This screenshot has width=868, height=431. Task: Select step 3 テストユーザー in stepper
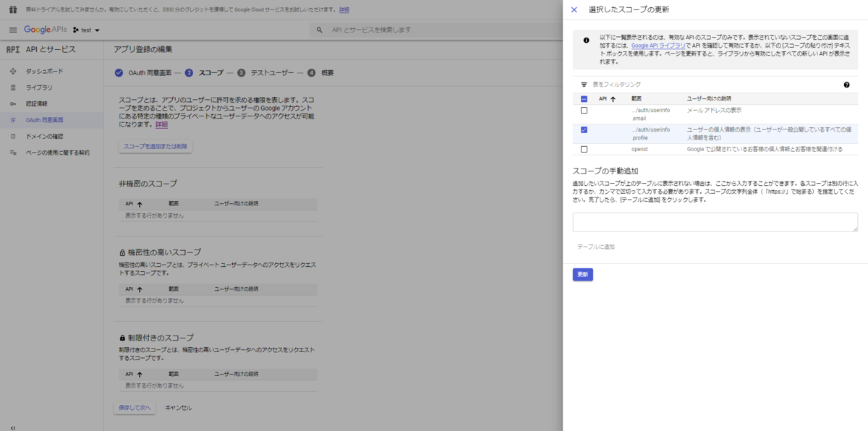point(265,73)
